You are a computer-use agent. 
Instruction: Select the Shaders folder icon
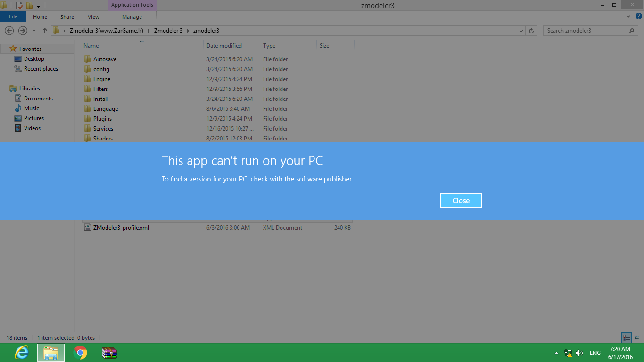point(88,139)
